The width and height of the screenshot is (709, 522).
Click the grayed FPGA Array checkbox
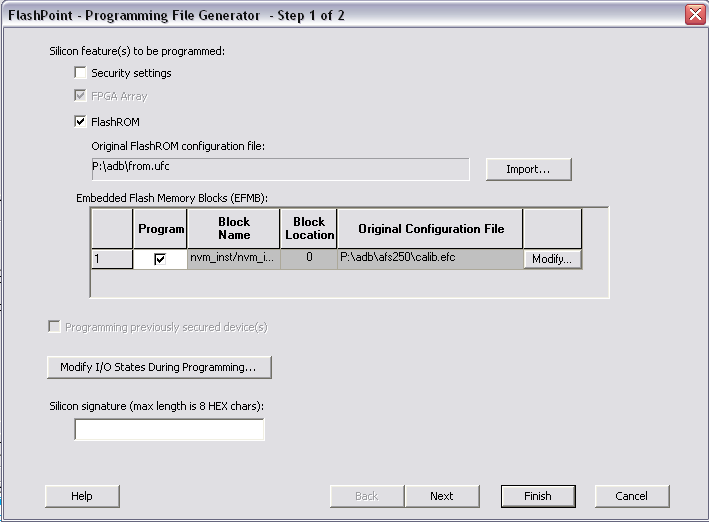click(x=80, y=95)
